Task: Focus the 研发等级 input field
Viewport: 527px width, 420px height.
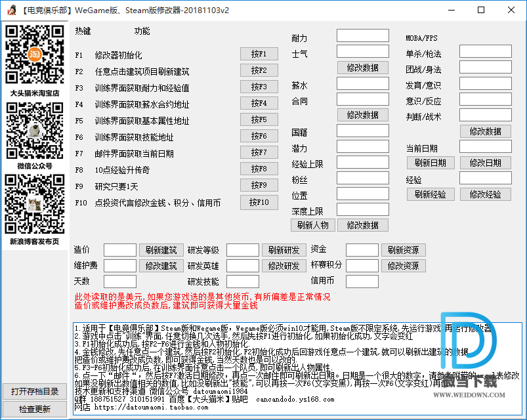Action: [x=243, y=250]
